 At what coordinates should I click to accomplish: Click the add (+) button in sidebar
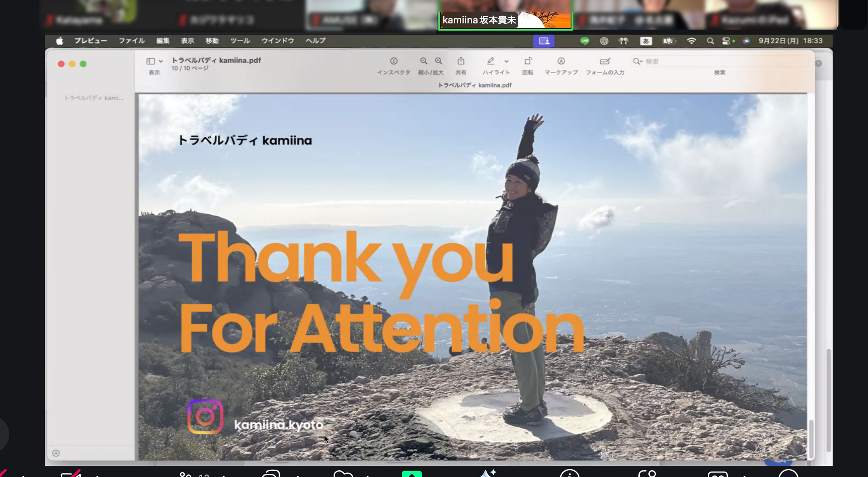(x=56, y=453)
